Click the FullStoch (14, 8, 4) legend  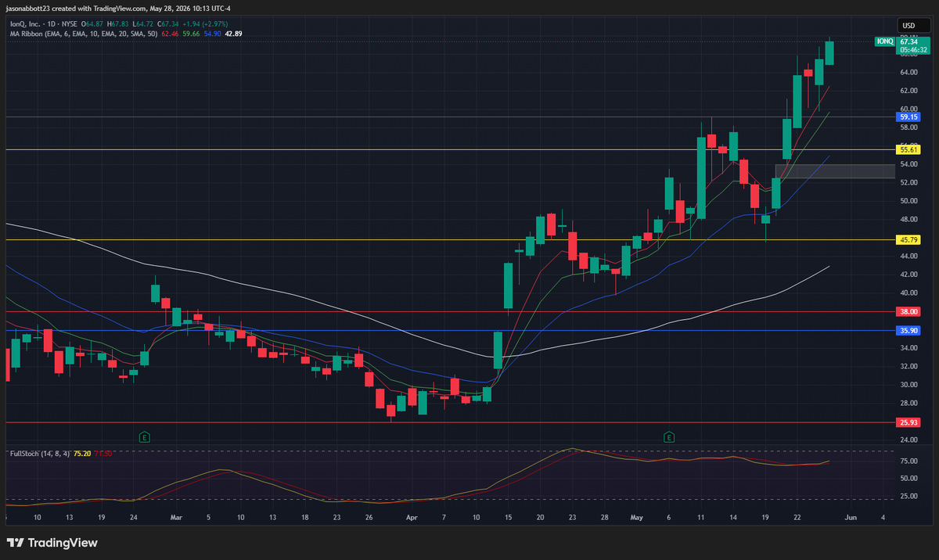tap(39, 453)
